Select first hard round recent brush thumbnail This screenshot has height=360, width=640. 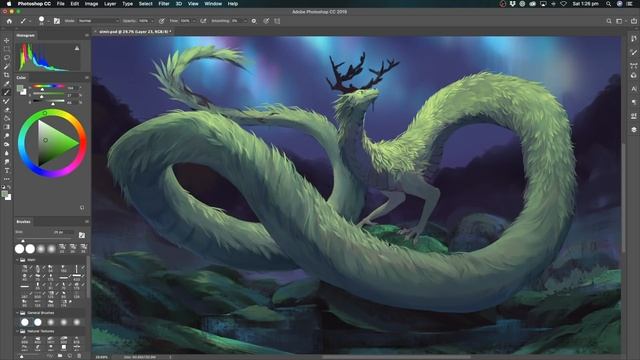(x=19, y=248)
